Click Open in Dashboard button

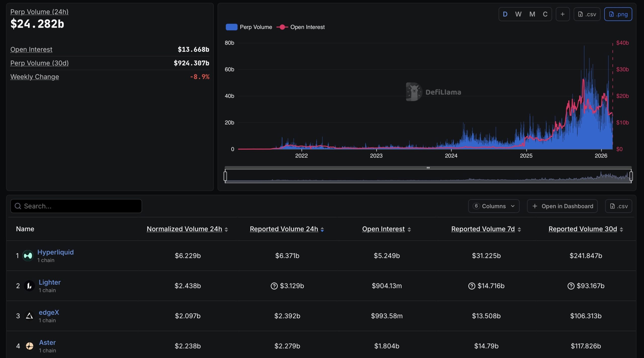(x=562, y=206)
